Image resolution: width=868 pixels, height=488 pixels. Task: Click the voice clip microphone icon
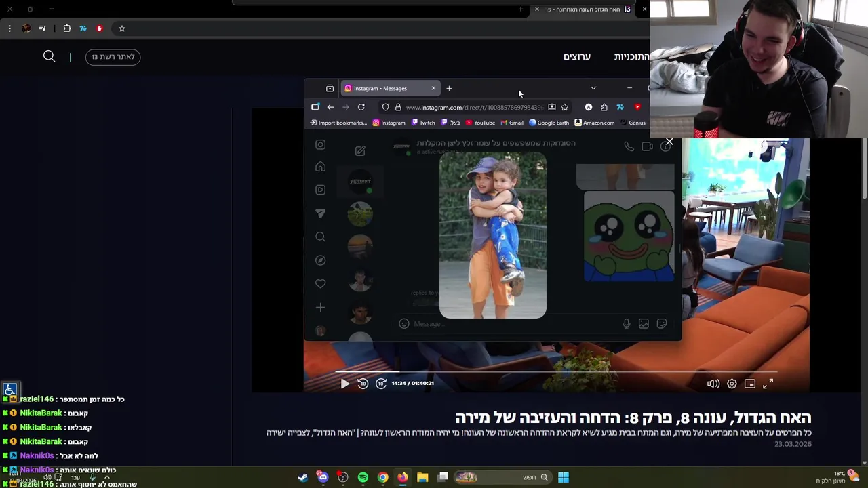coord(626,324)
